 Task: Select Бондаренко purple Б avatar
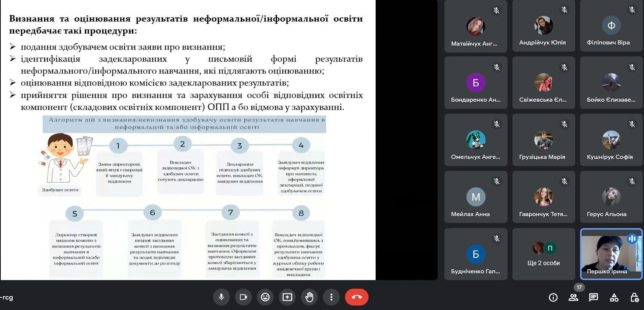tap(476, 83)
